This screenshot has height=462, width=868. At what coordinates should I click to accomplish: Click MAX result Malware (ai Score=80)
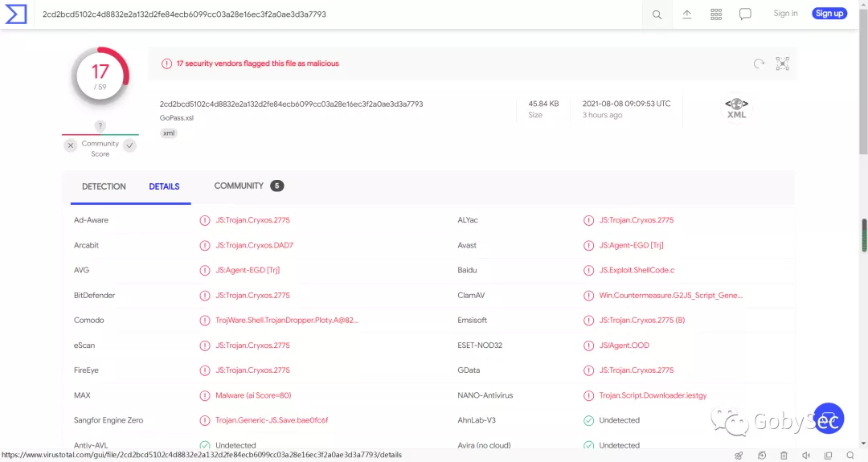point(253,395)
